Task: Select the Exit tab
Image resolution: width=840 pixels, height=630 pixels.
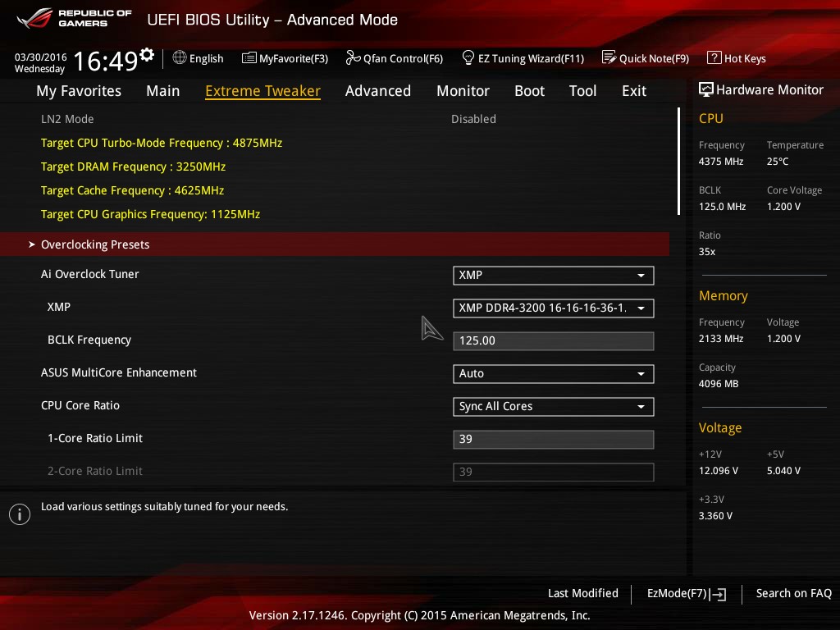Action: [634, 91]
